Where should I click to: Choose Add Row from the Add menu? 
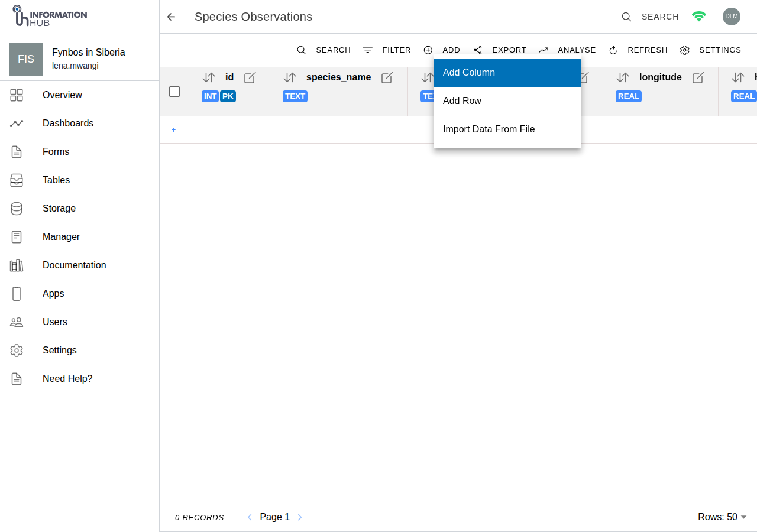[x=507, y=101]
